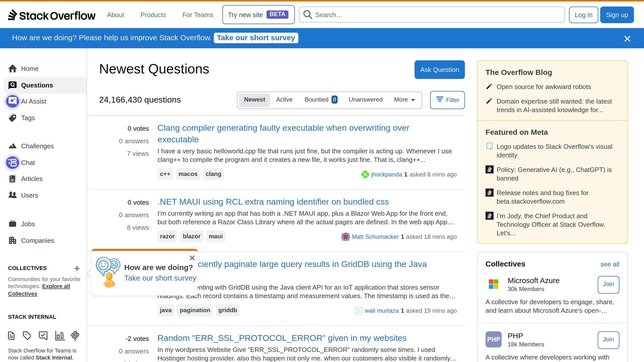Image resolution: width=644 pixels, height=362 pixels.
Task: Click the paperclip icon under Stack Internal
Action: (75, 336)
